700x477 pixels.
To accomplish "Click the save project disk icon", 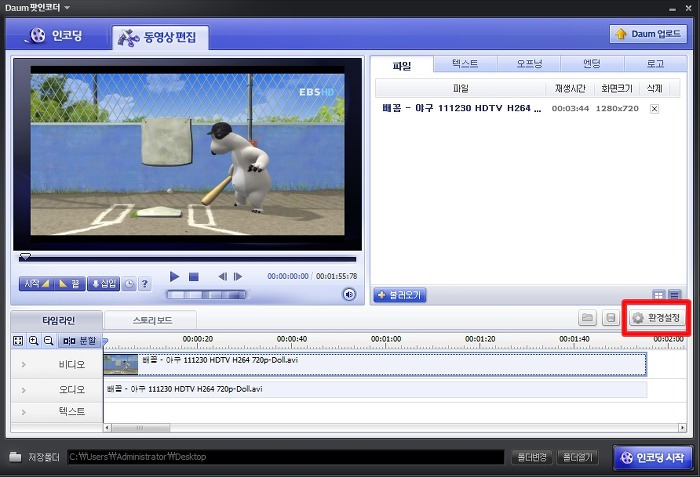I will 610,318.
